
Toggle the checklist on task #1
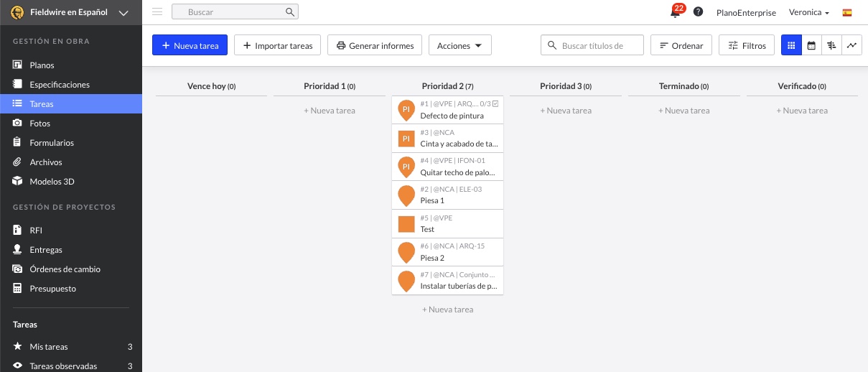[x=496, y=104]
